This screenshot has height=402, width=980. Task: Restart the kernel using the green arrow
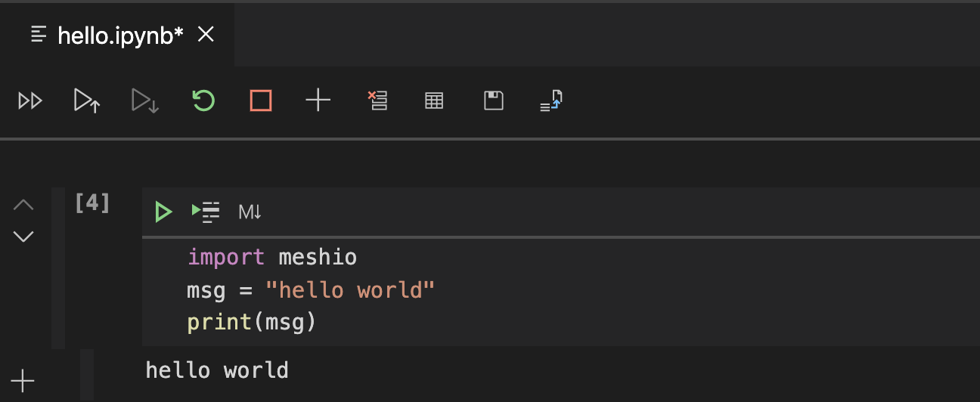click(x=203, y=100)
